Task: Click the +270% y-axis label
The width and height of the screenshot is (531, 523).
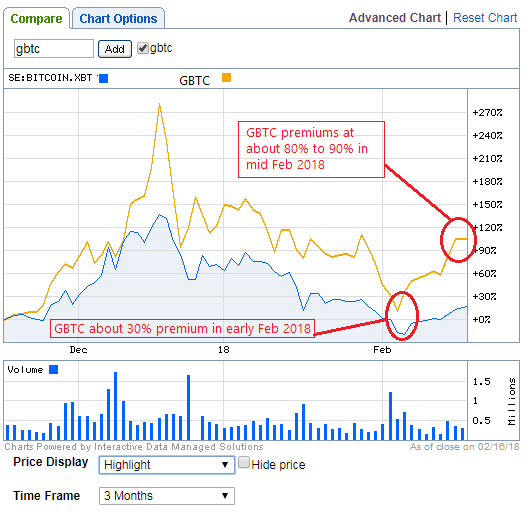Action: point(487,112)
